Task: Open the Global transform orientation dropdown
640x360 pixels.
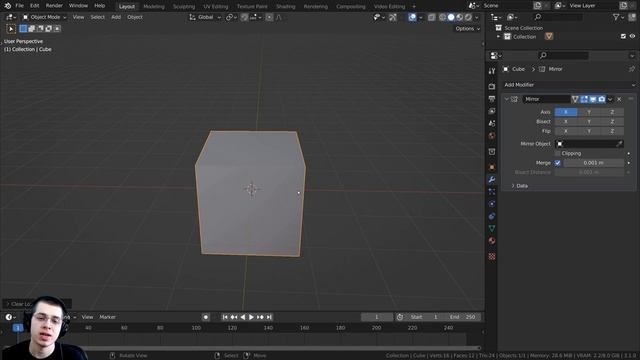Action: tap(205, 17)
